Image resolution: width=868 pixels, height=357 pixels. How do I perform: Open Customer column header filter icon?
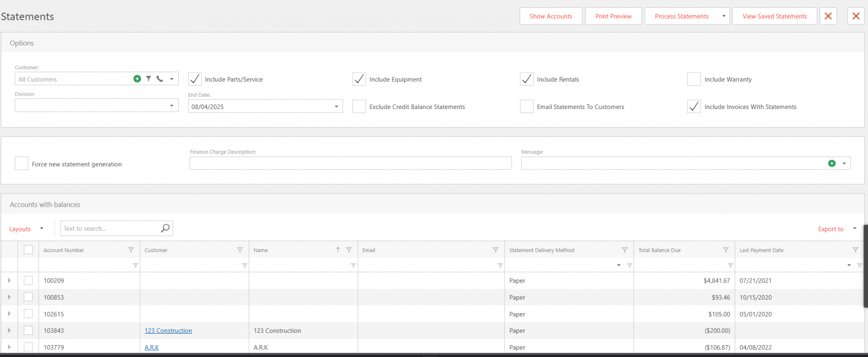240,250
